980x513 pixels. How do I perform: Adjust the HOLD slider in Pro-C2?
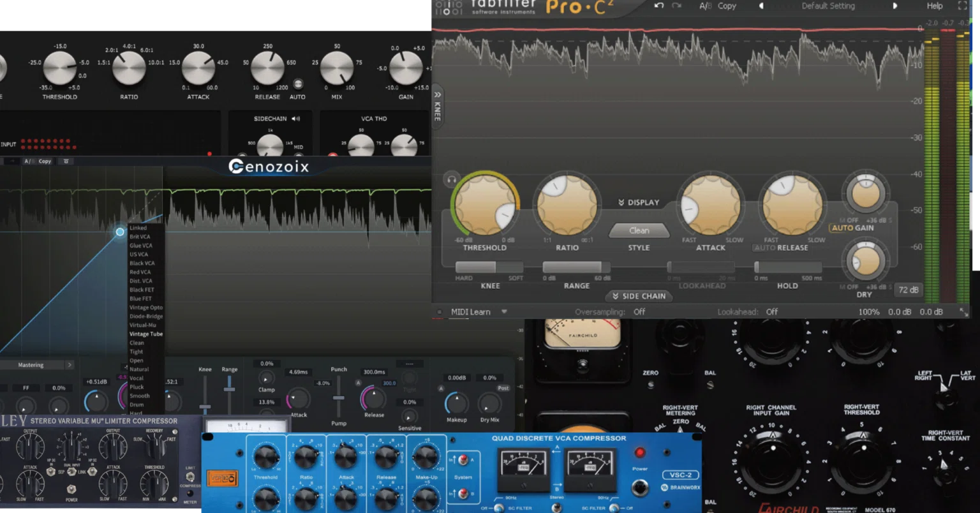click(787, 267)
